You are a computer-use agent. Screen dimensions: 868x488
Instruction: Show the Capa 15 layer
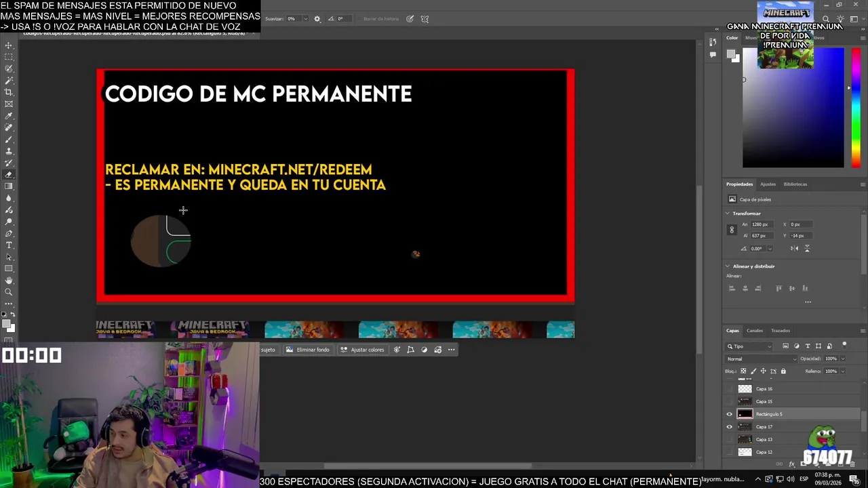pos(730,401)
